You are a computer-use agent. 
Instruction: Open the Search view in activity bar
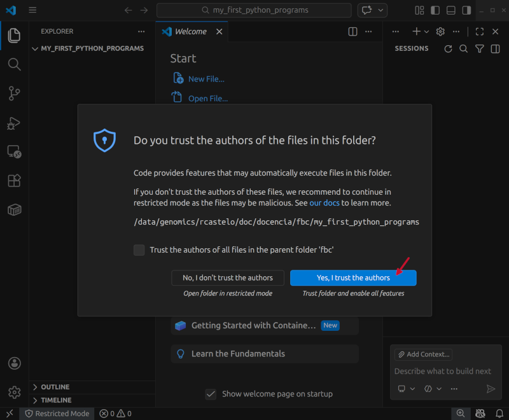click(14, 64)
